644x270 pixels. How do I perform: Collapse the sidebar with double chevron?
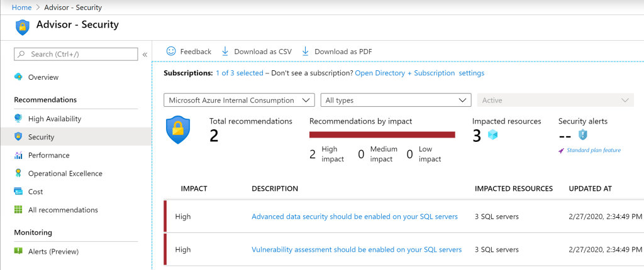point(145,55)
